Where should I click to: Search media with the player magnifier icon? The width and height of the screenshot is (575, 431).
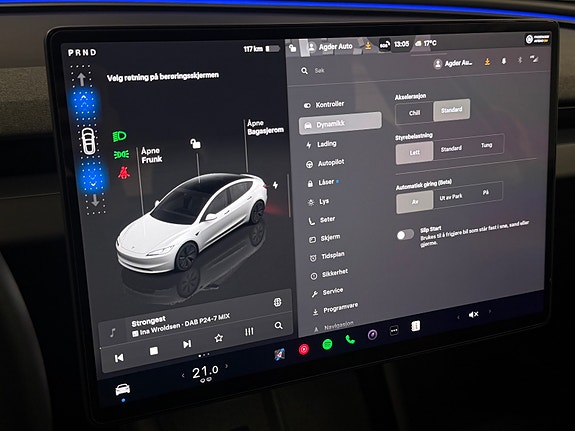click(278, 325)
